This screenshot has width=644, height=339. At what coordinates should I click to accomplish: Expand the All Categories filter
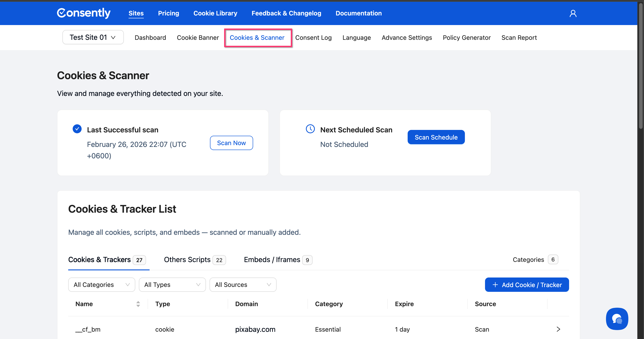(x=102, y=284)
